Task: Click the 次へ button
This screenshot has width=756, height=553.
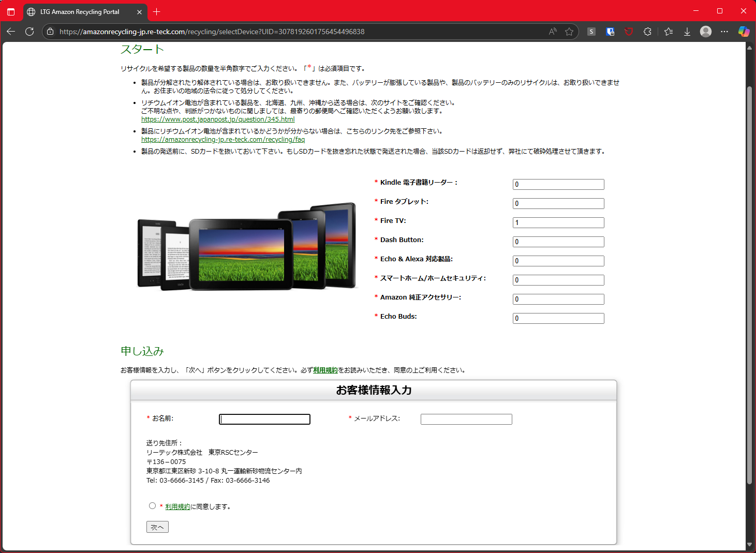Action: tap(157, 527)
